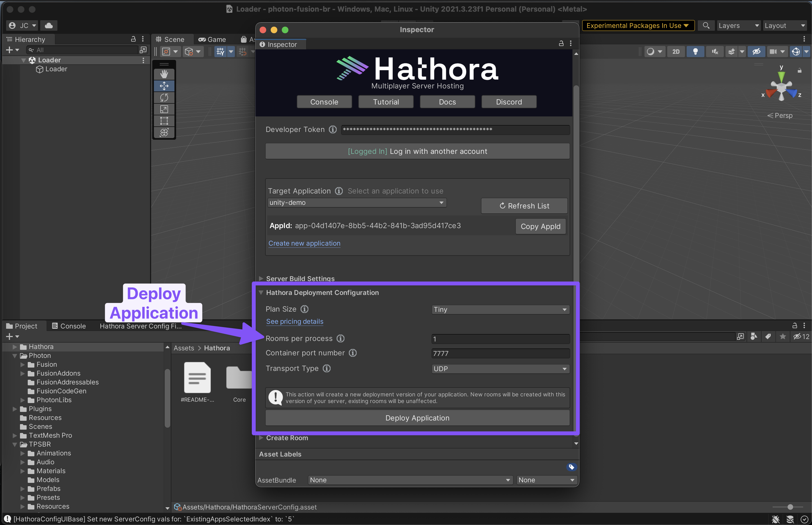Select the Rect transform tool
The image size is (812, 525).
tap(164, 121)
